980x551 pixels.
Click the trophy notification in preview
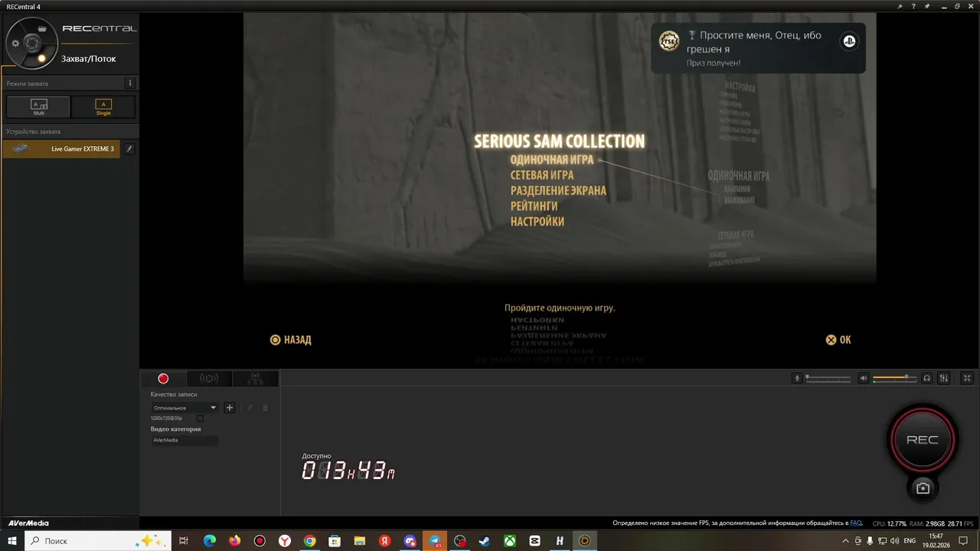758,47
